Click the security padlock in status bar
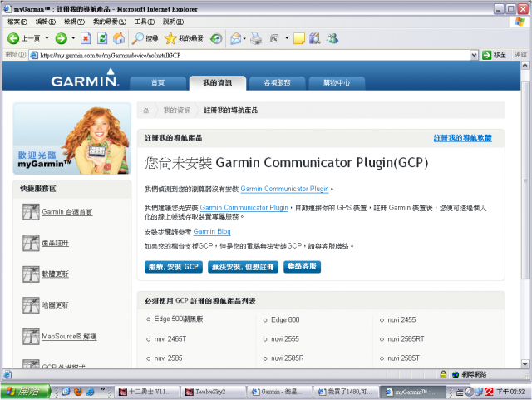Image resolution: width=532 pixels, height=400 pixels. [x=443, y=374]
